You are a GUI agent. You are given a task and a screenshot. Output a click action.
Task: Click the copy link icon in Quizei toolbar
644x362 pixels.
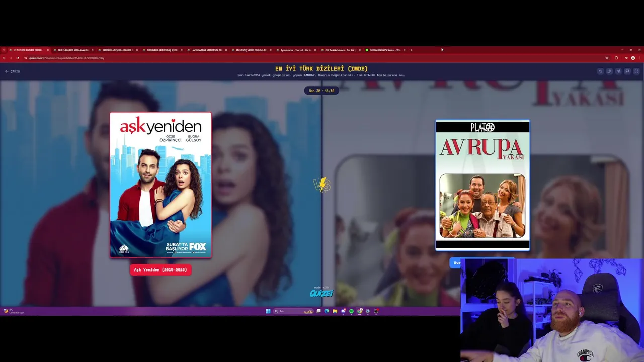609,71
